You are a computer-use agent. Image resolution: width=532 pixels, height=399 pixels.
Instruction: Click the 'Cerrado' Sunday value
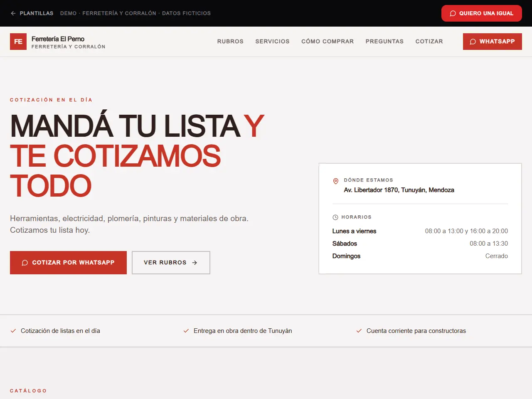(x=497, y=256)
